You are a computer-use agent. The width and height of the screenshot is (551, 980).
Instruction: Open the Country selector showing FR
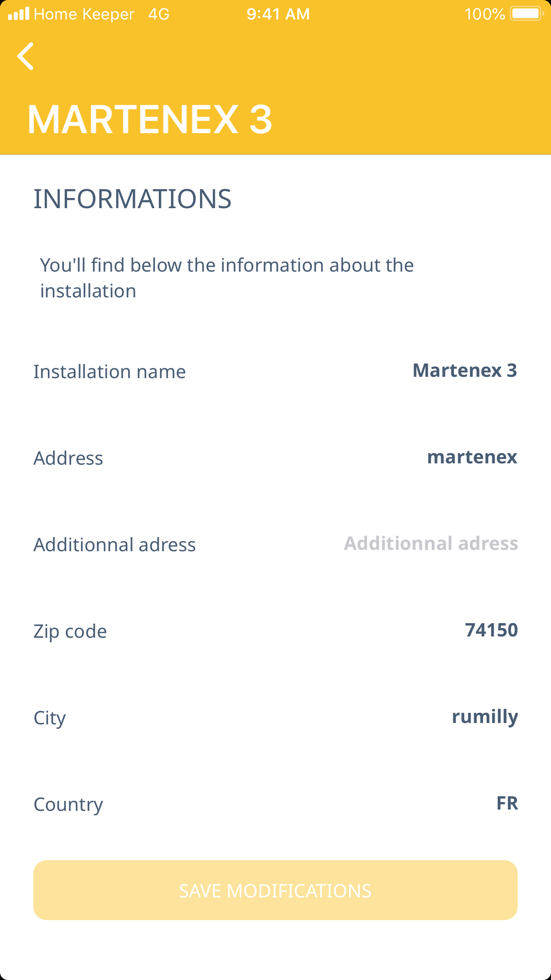pos(507,803)
